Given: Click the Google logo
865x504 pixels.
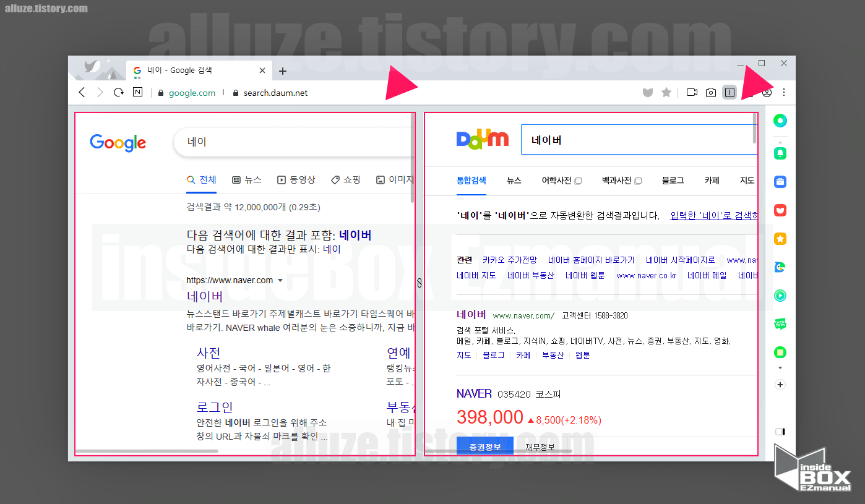Looking at the screenshot, I should pyautogui.click(x=118, y=143).
